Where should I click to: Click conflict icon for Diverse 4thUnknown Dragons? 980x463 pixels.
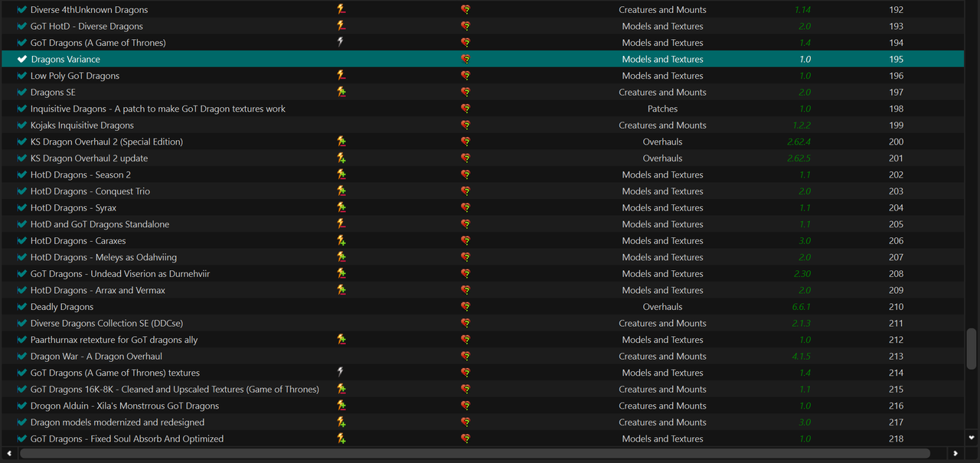tap(341, 10)
